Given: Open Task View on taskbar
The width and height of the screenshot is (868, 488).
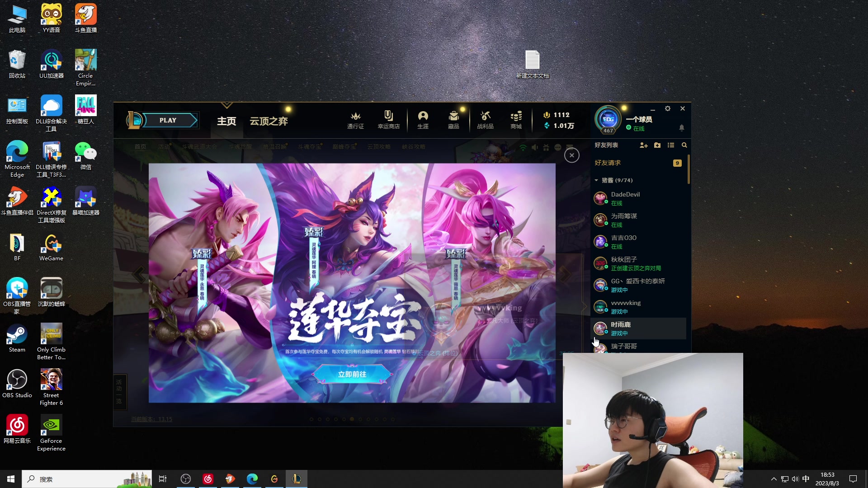Looking at the screenshot, I should pyautogui.click(x=163, y=479).
